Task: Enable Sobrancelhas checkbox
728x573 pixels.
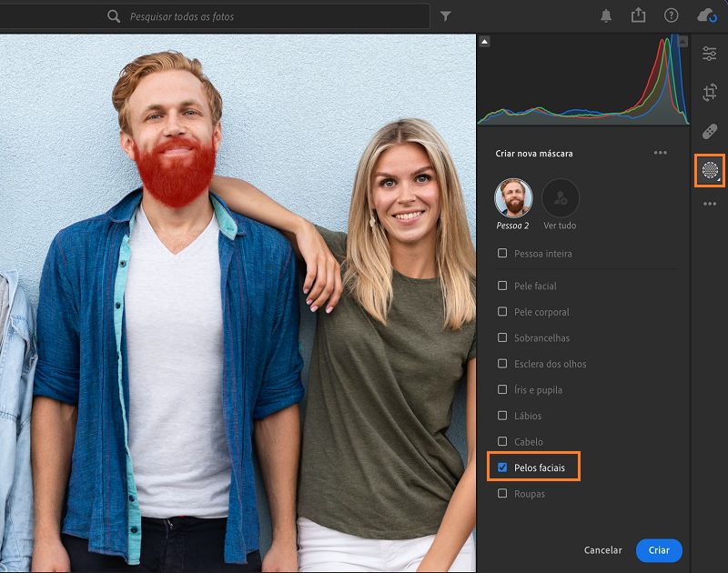Action: (x=502, y=337)
